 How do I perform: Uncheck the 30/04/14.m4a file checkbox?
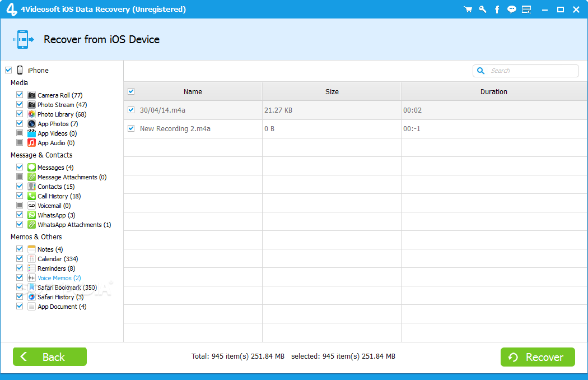click(131, 110)
